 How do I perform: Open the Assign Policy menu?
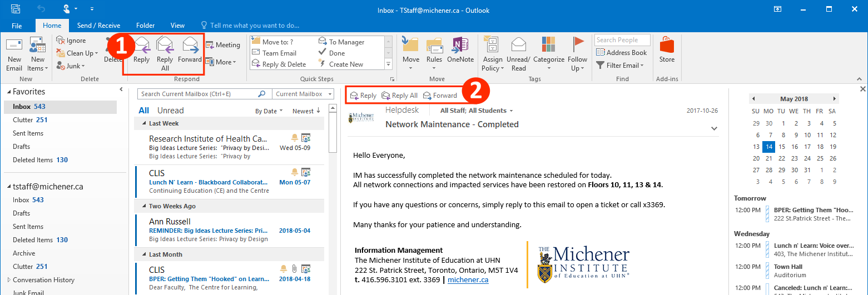coord(493,54)
